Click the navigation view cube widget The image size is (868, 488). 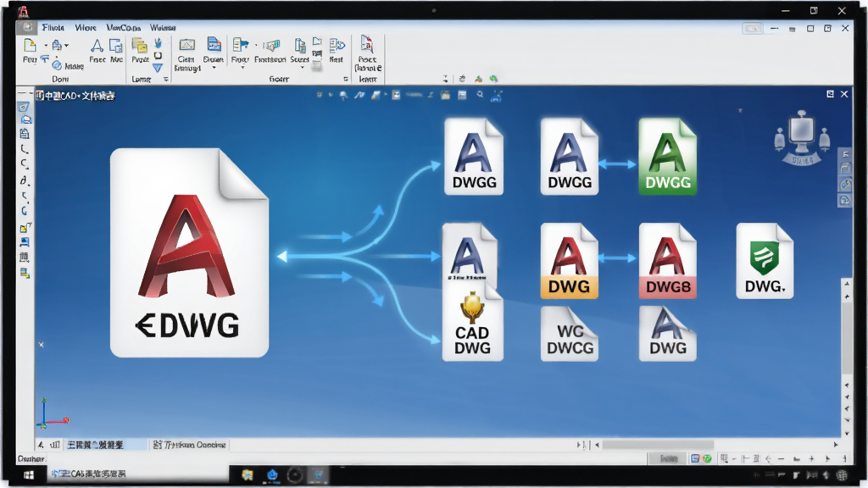coord(802,137)
